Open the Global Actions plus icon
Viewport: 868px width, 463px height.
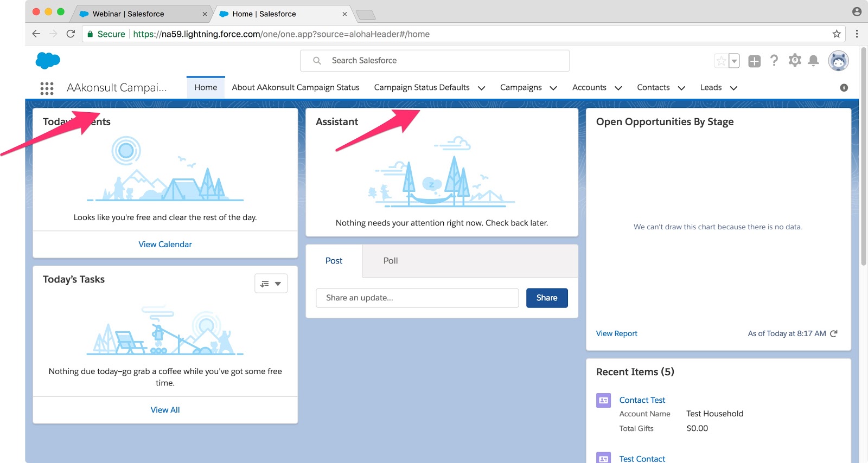point(754,61)
